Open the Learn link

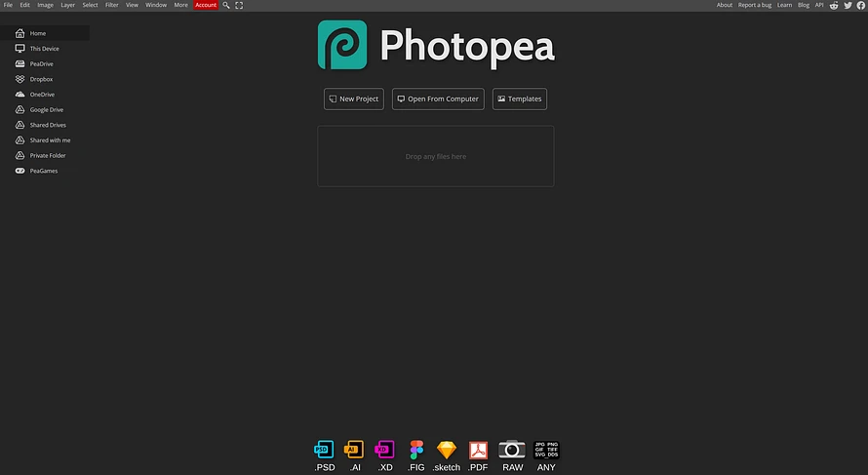pyautogui.click(x=784, y=5)
